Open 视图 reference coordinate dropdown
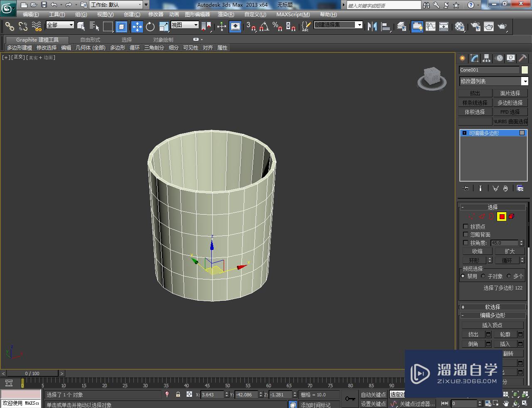 (x=185, y=25)
